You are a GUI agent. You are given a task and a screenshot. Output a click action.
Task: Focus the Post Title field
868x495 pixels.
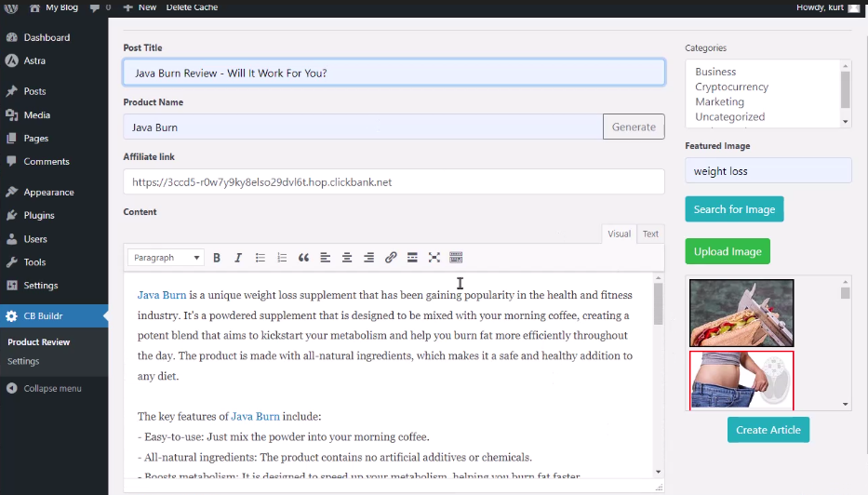394,73
